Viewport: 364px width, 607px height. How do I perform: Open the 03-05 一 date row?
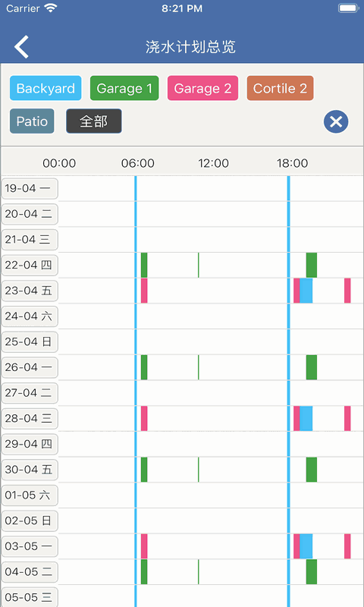pos(30,546)
